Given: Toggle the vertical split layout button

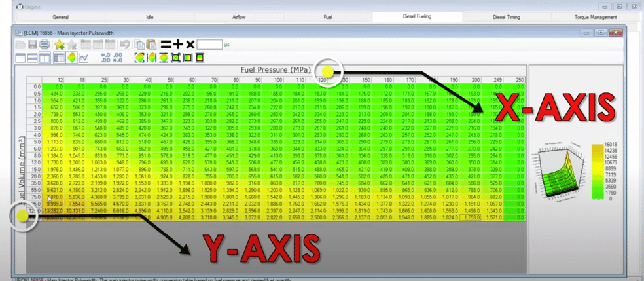Looking at the screenshot, I should click(45, 58).
